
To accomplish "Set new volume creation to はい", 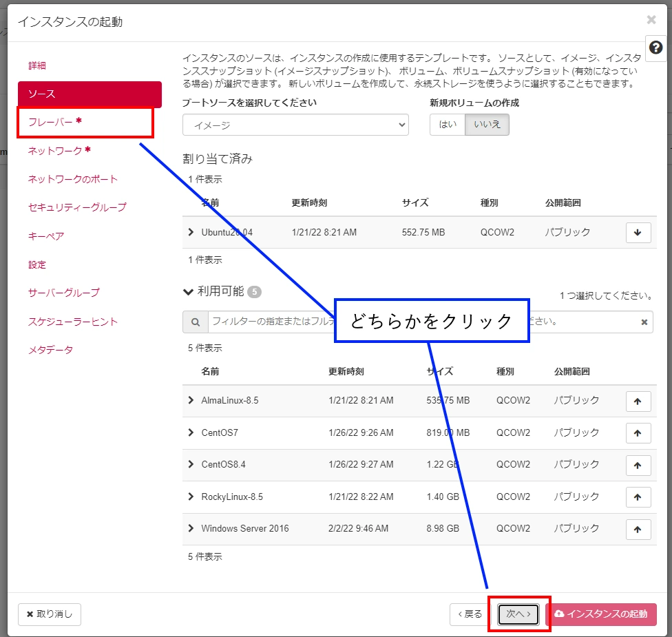I will point(448,125).
